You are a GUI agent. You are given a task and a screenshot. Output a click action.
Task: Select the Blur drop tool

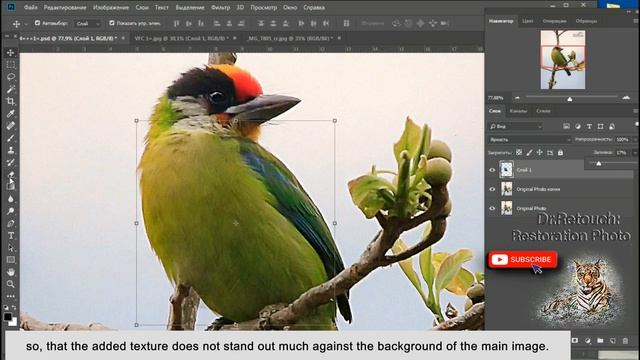coord(11,199)
